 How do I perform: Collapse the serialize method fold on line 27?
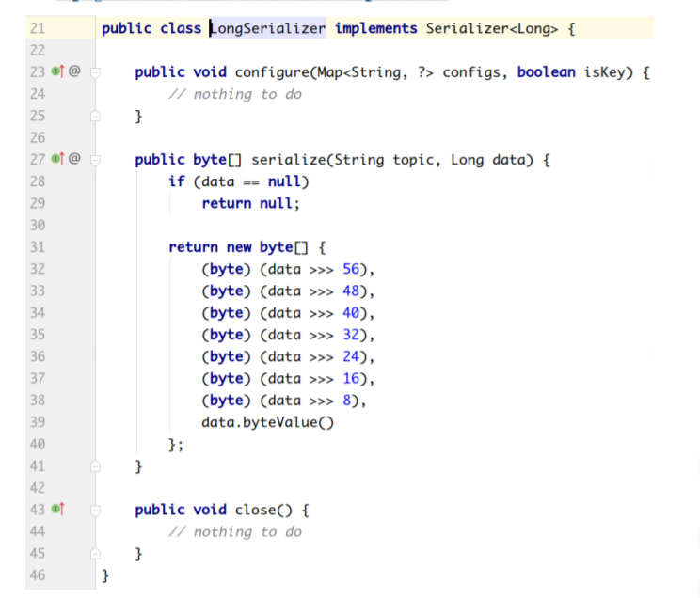[95, 160]
